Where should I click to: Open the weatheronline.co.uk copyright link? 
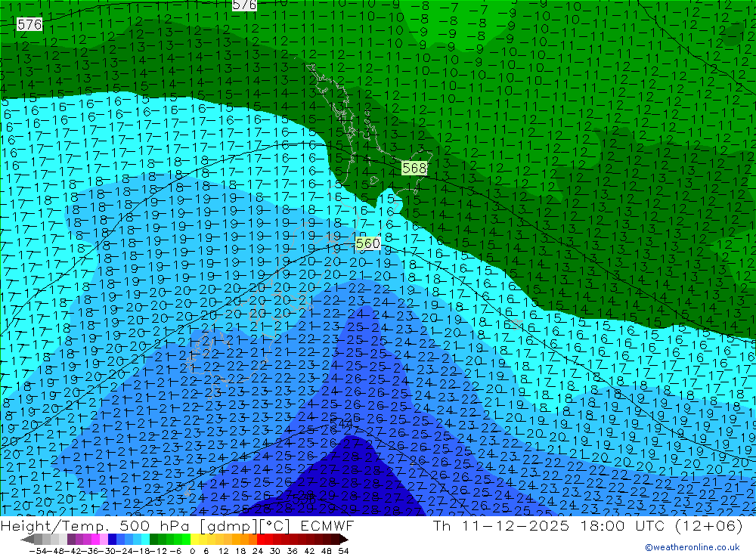coord(692,547)
